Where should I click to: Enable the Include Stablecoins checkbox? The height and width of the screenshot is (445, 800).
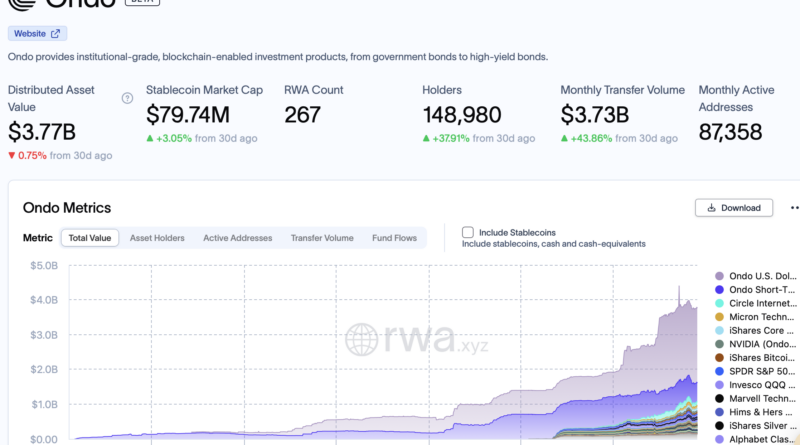[x=467, y=232]
